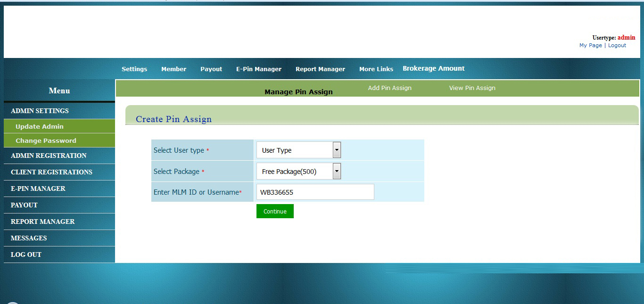The image size is (644, 304).
Task: Open the Payout top navigation item
Action: (x=211, y=69)
